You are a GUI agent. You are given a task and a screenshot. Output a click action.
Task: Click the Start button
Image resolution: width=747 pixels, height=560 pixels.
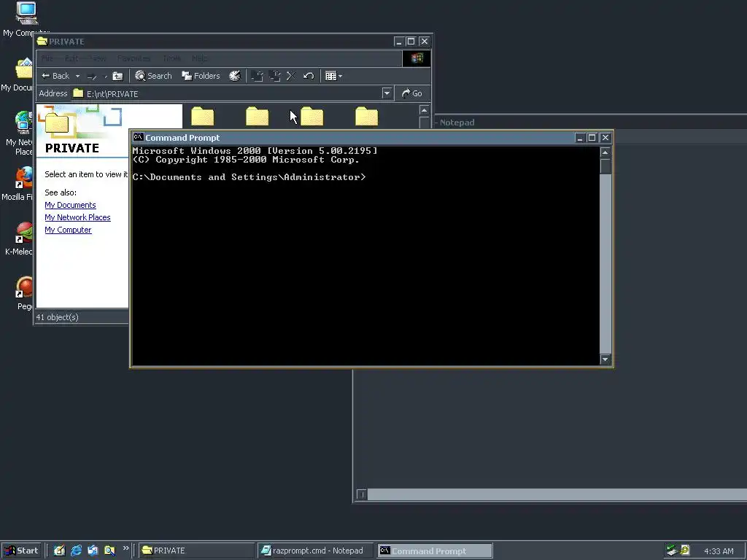(21, 551)
